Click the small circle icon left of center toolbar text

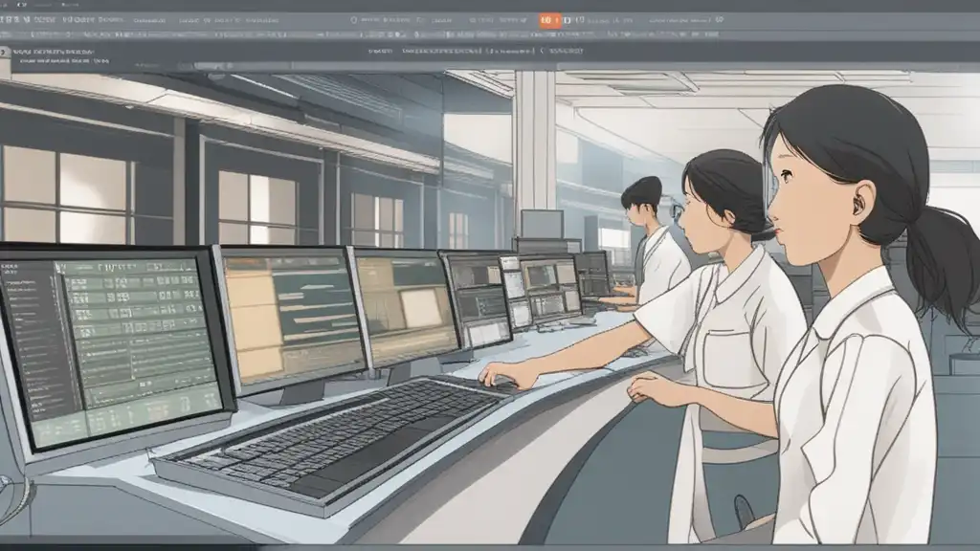click(x=354, y=20)
